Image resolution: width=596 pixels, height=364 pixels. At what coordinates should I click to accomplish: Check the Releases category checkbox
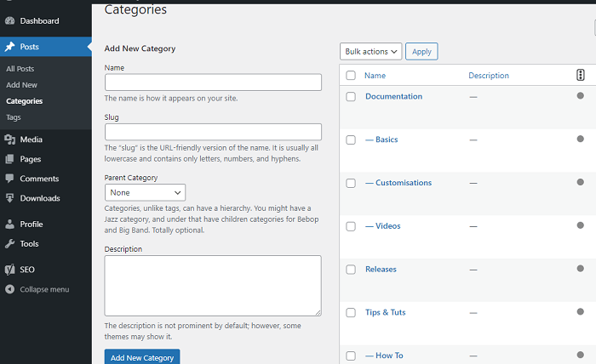tap(351, 270)
